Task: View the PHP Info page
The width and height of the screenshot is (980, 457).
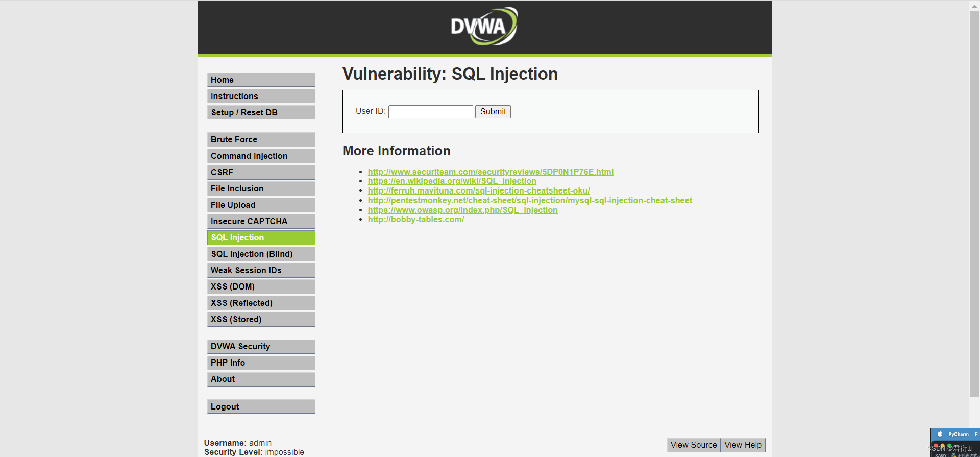Action: [x=261, y=363]
